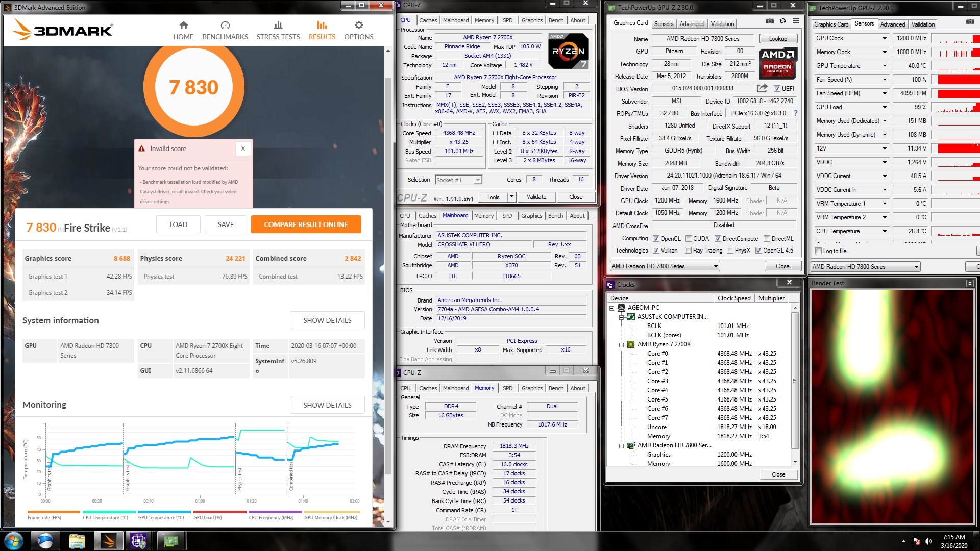This screenshot has width=980, height=551.
Task: Click the LOAD button in 3DMark
Action: click(178, 224)
